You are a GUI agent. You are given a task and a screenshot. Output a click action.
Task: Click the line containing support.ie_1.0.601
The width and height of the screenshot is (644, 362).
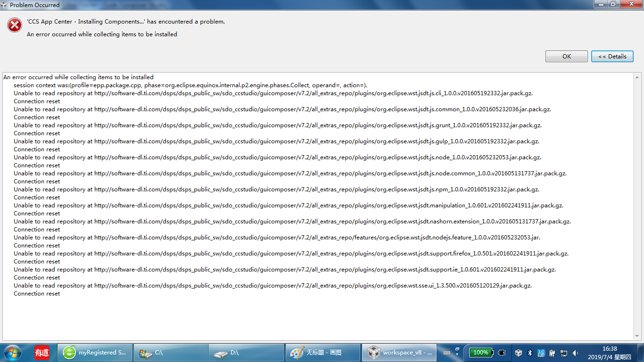pos(285,270)
